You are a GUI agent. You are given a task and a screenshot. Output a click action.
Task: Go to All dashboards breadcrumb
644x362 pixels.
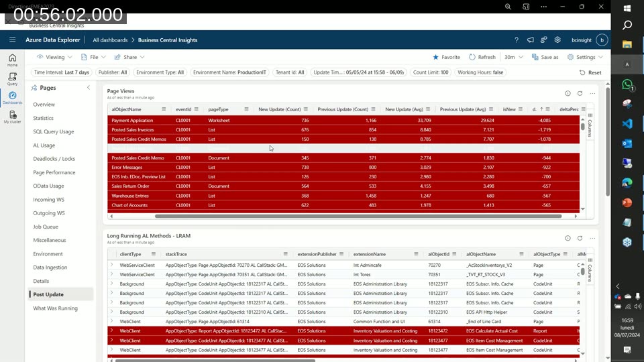point(110,40)
